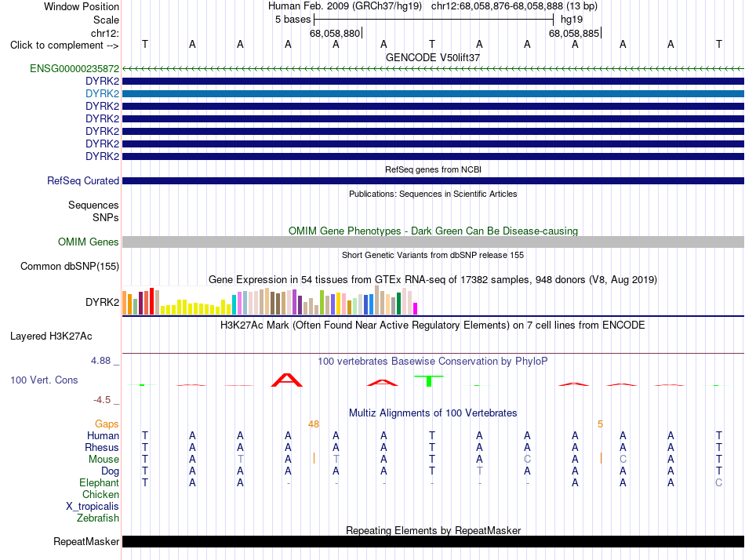Click the Window Position label

[x=82, y=6]
